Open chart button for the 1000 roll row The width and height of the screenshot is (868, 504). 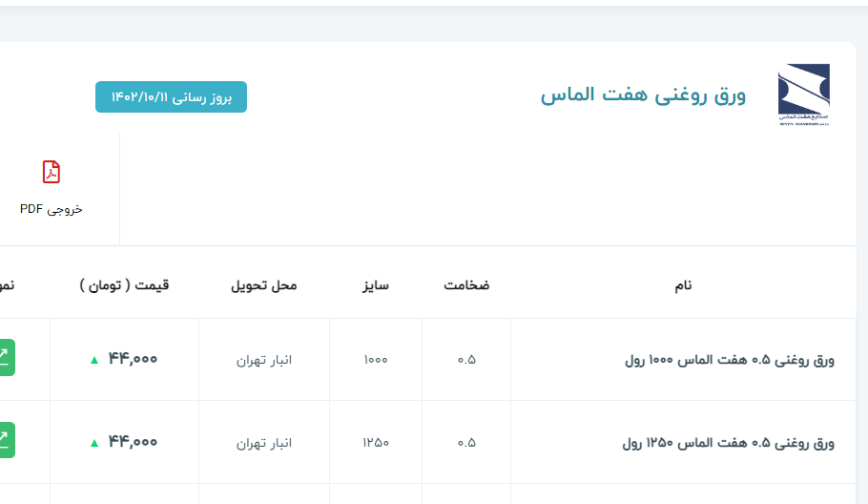coord(5,358)
